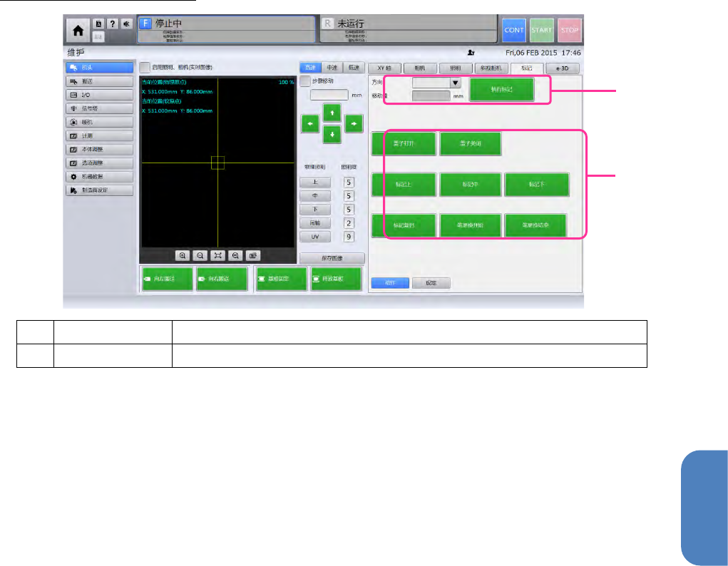Switch to the 斜视相机 tab
Screen dimensions: 728x566
[491, 68]
